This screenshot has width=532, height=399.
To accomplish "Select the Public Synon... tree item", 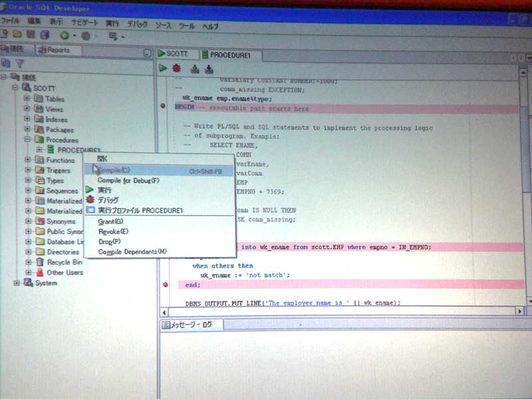I will pos(65,231).
